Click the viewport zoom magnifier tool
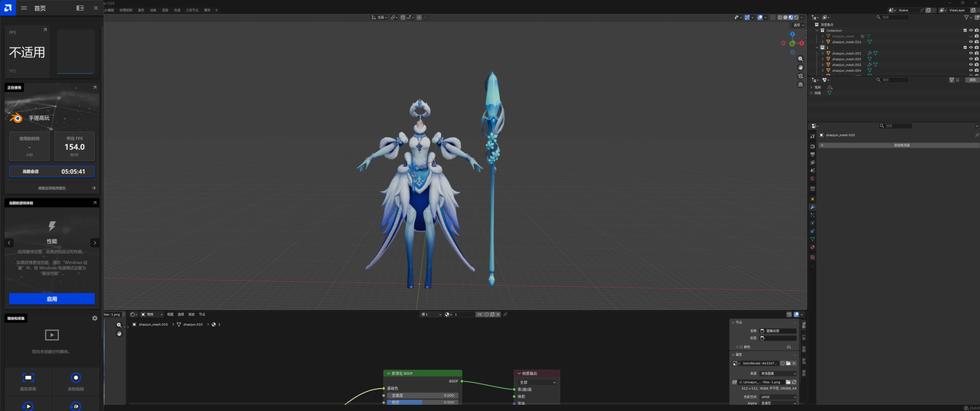 800,58
